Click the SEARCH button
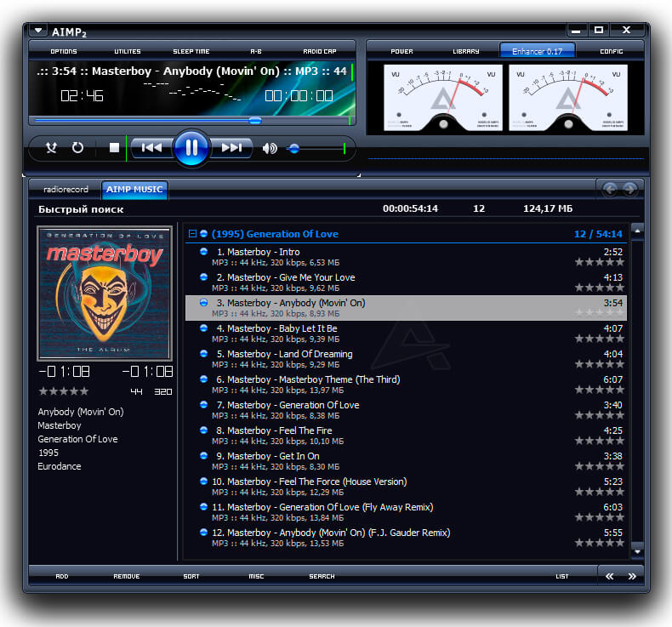 322,577
